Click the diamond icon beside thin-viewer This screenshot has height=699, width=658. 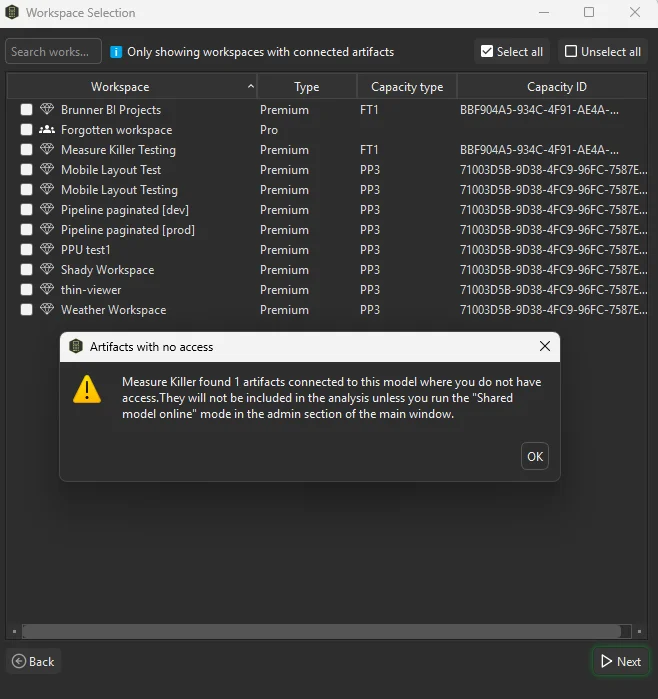click(47, 289)
